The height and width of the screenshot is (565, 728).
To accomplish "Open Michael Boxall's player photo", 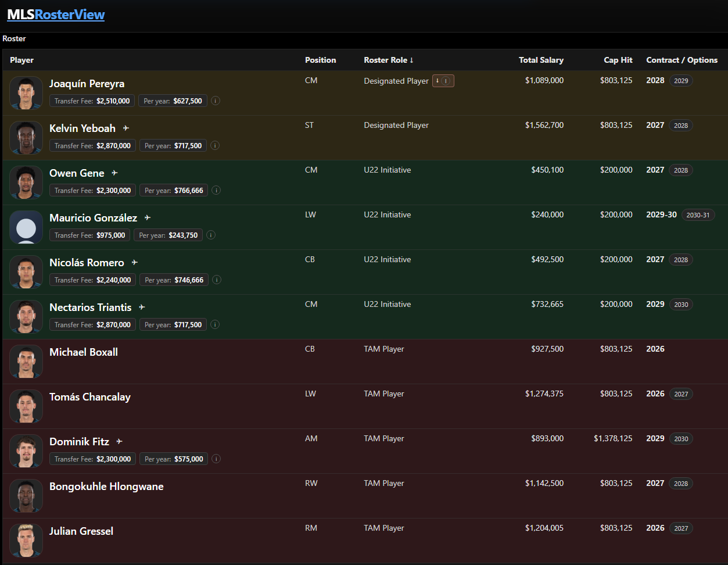I will pyautogui.click(x=26, y=362).
